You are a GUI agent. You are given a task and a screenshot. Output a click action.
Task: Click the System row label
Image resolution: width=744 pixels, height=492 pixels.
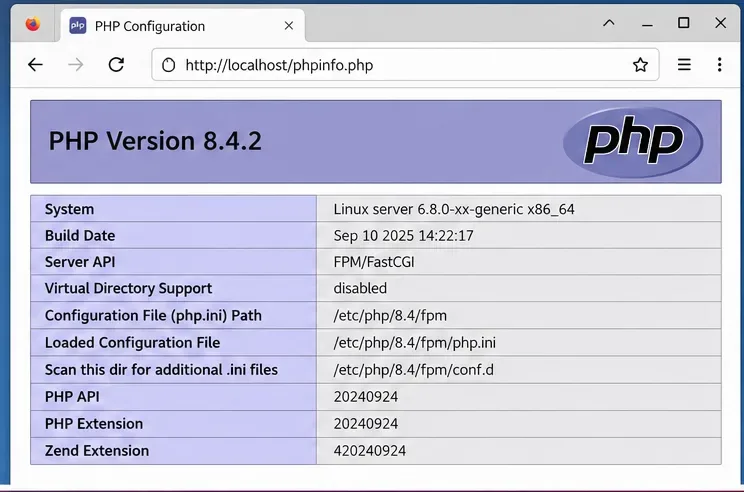coord(69,209)
